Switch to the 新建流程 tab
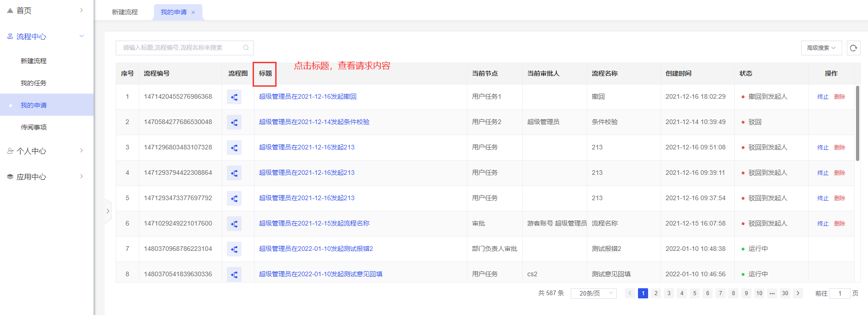This screenshot has height=315, width=868. click(124, 12)
